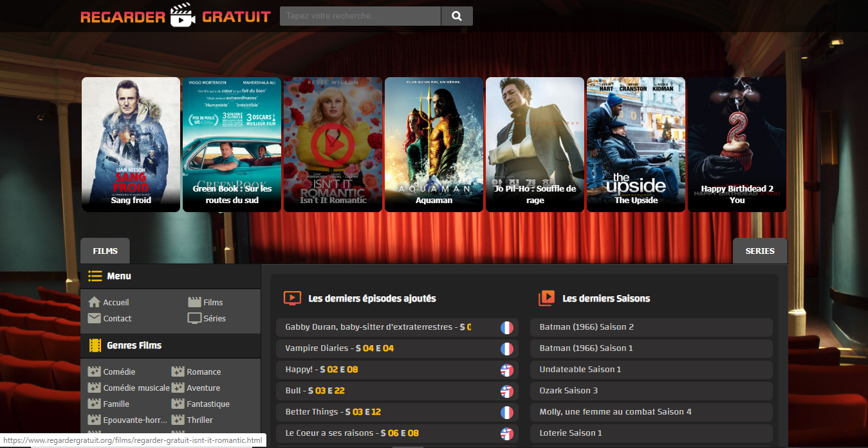
Task: Click the icon beside Comédie musicale
Action: [94, 388]
